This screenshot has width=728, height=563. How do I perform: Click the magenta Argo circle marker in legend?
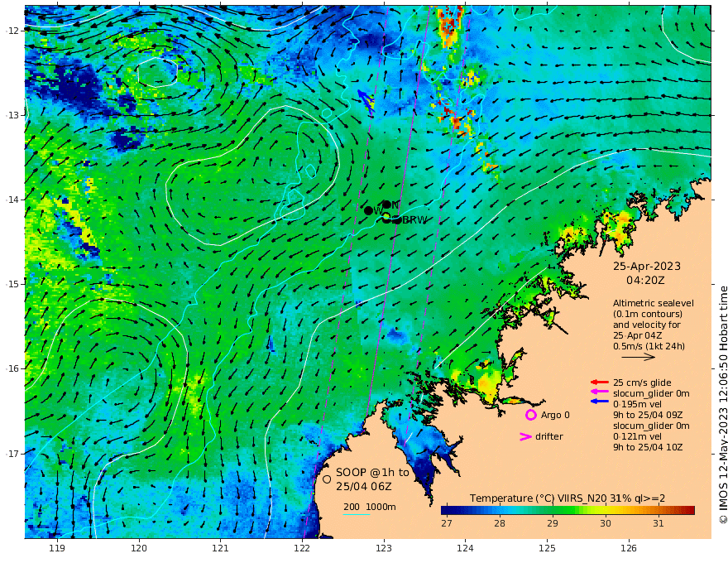coord(530,415)
